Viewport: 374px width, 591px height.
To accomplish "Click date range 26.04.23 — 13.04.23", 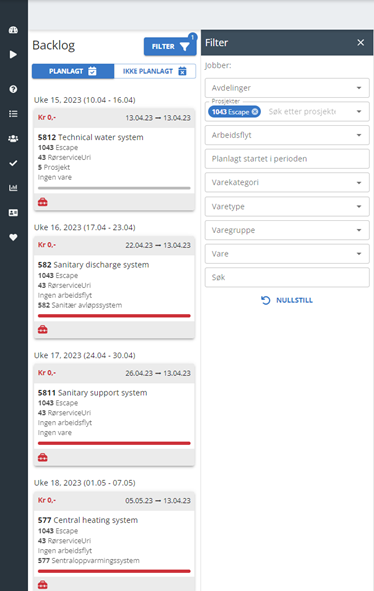I will tap(158, 373).
